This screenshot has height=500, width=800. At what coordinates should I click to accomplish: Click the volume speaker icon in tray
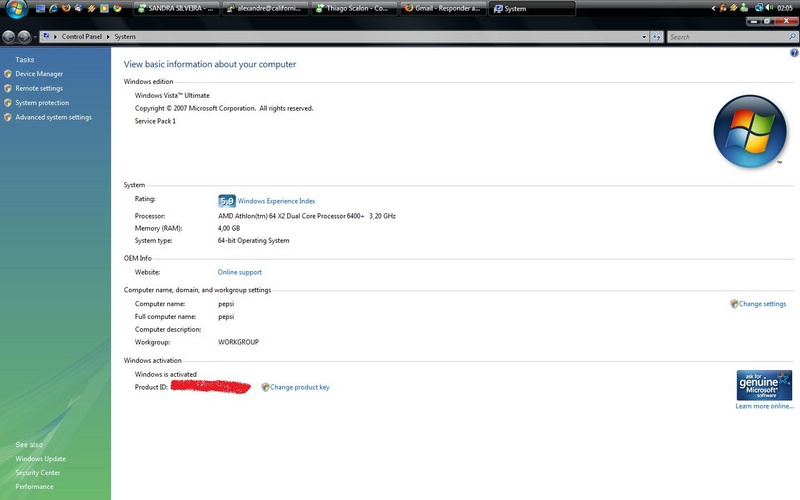[769, 8]
